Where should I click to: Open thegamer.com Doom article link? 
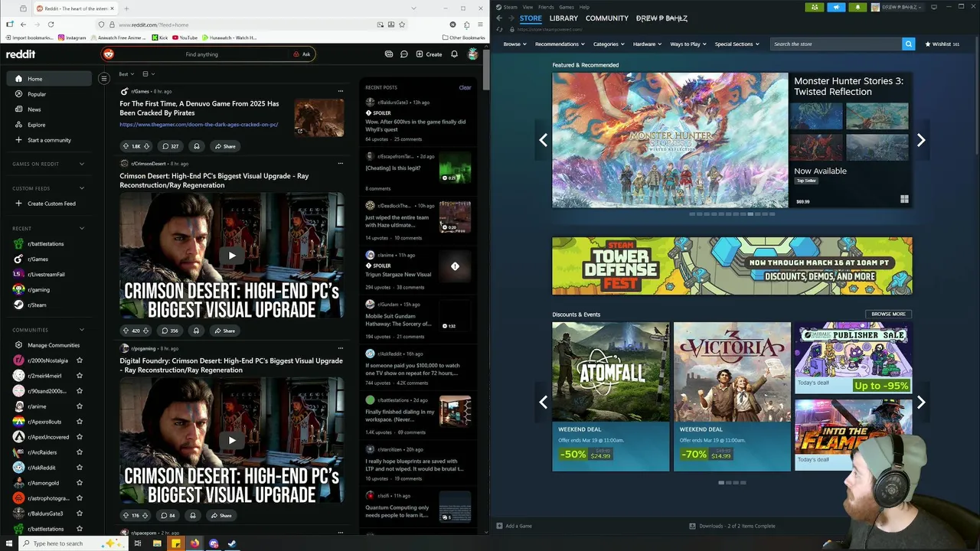click(x=198, y=124)
